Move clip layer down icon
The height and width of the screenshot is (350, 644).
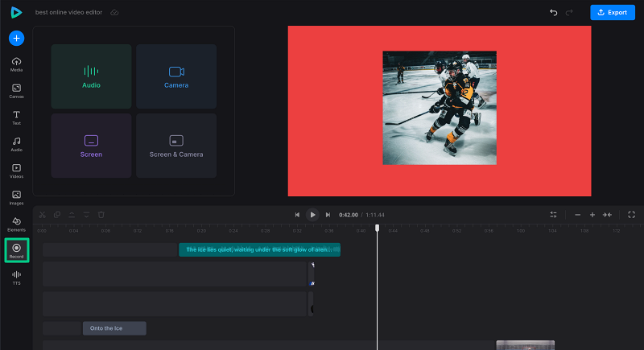(86, 215)
